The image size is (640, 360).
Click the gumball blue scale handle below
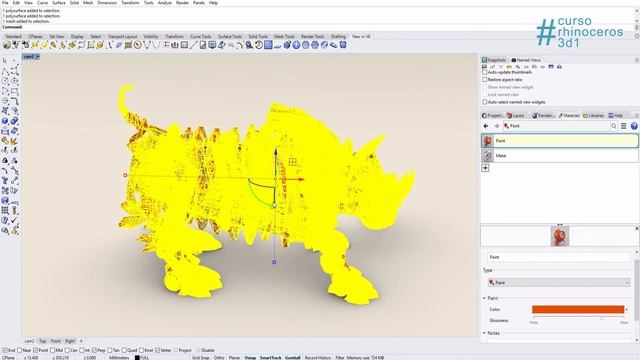tap(274, 262)
